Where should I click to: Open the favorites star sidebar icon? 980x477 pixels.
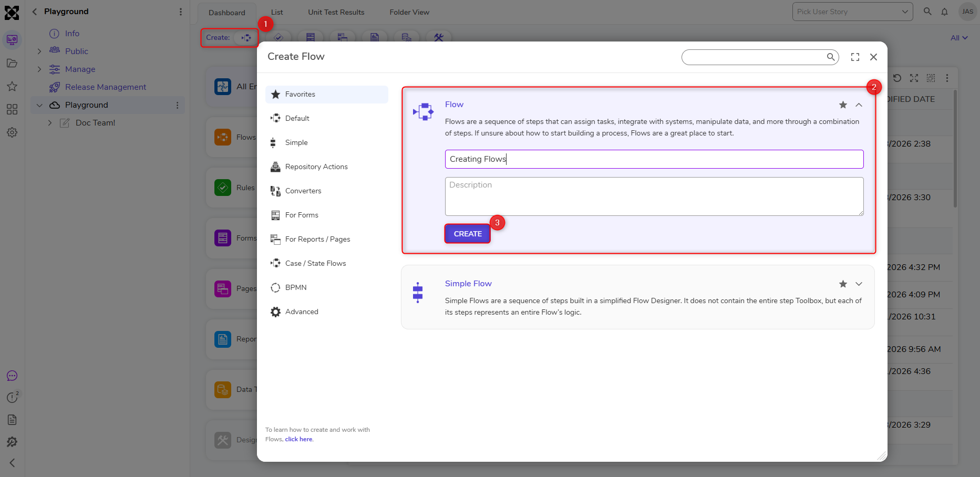pos(12,86)
